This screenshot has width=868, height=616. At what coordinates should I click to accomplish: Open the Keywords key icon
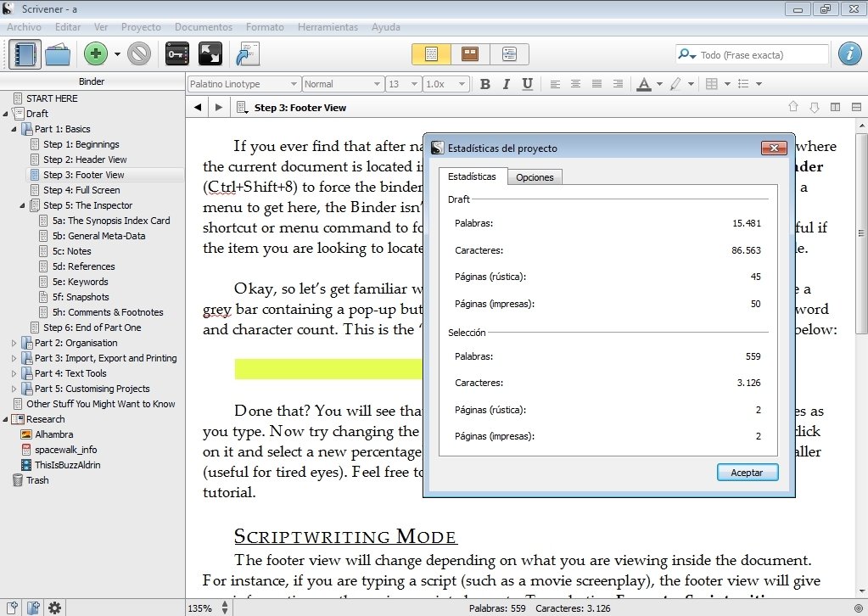point(177,54)
